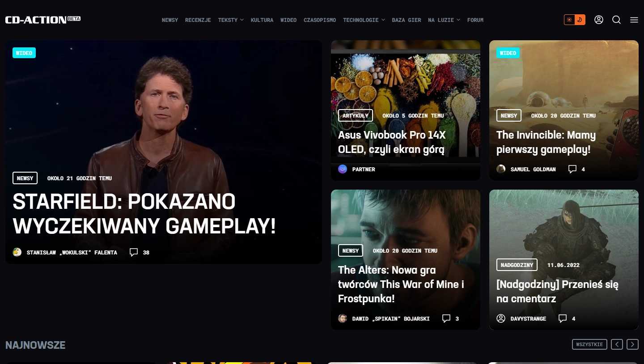
Task: Open the Recenzje menu item
Action: click(x=198, y=20)
